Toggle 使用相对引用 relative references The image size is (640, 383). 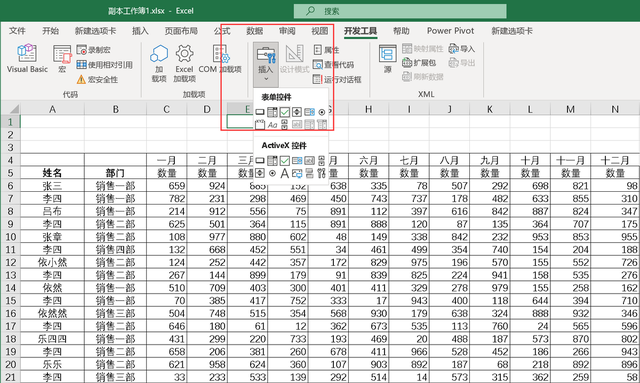pos(104,65)
